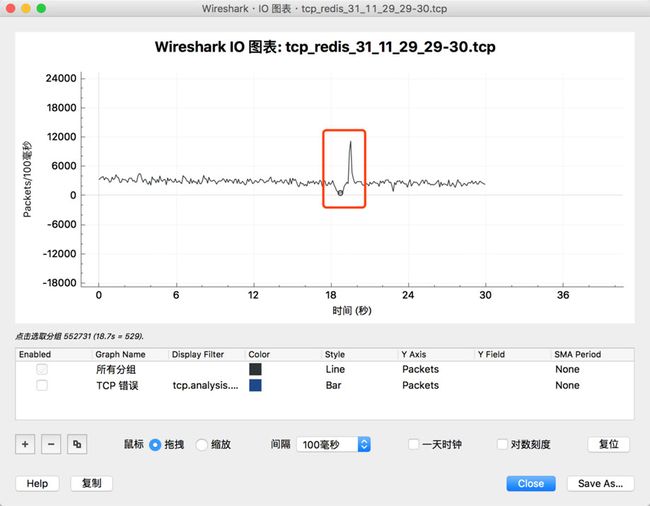
Task: Open the dark color swatch for 所有分组
Action: (x=255, y=369)
